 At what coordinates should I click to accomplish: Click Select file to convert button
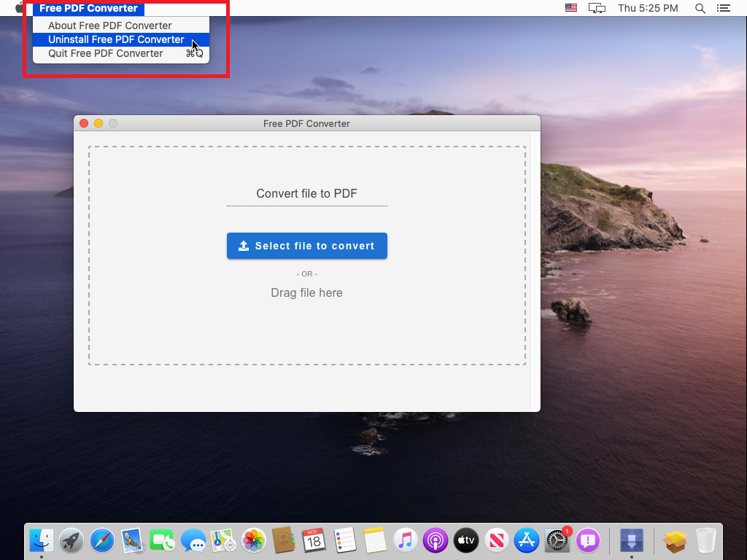(307, 246)
